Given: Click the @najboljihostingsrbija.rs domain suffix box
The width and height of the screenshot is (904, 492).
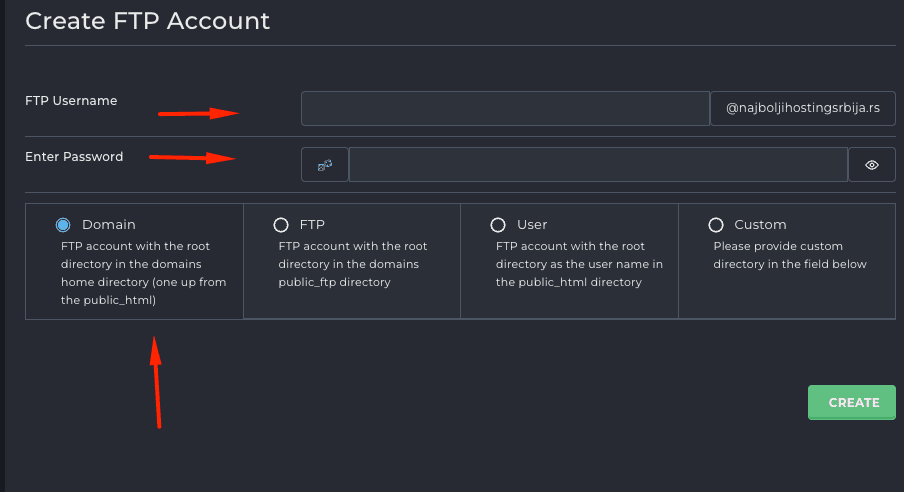Looking at the screenshot, I should (x=803, y=108).
